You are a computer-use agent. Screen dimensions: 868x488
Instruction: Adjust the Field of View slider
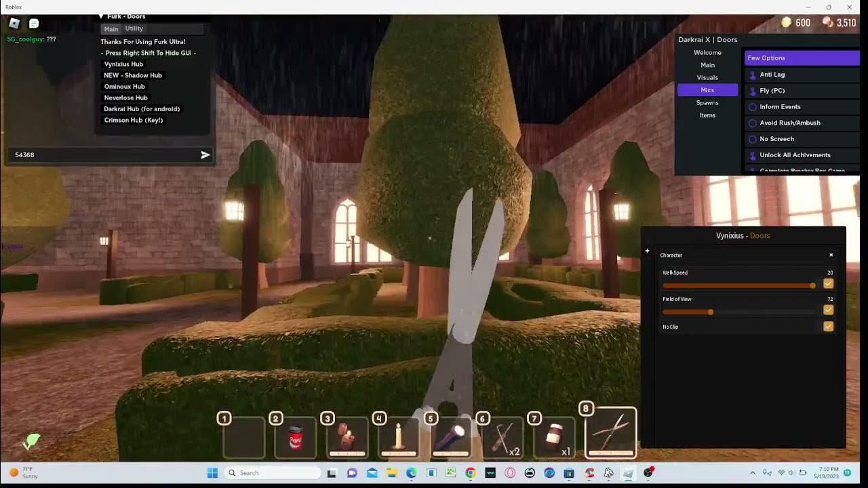[738, 312]
